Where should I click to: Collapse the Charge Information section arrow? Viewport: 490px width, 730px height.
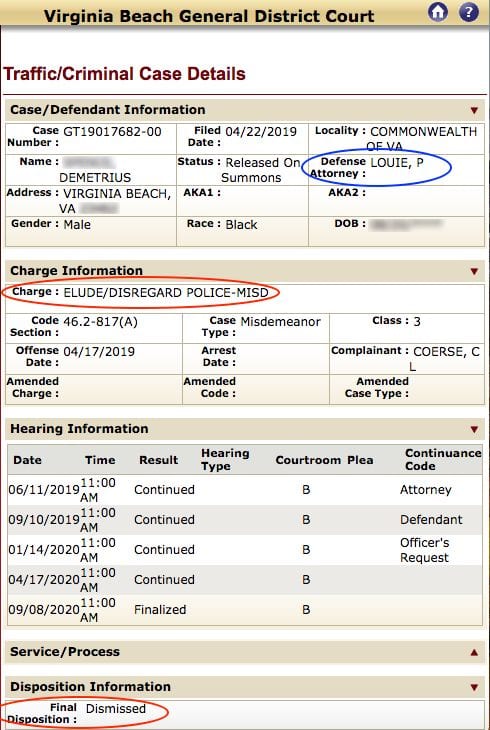474,271
